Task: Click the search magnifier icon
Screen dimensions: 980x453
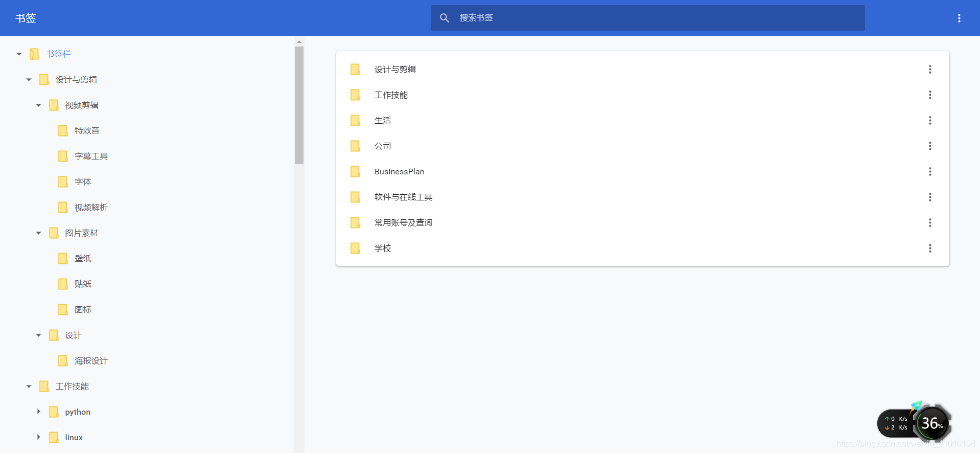Action: (x=445, y=18)
